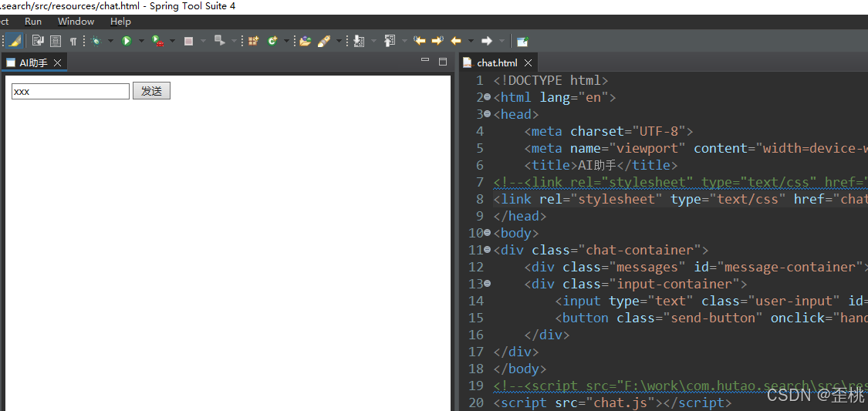Screen dimensions: 868x411
Task: Toggle the Mark Occurrences highlighter icon
Action: pyautogui.click(x=15, y=41)
